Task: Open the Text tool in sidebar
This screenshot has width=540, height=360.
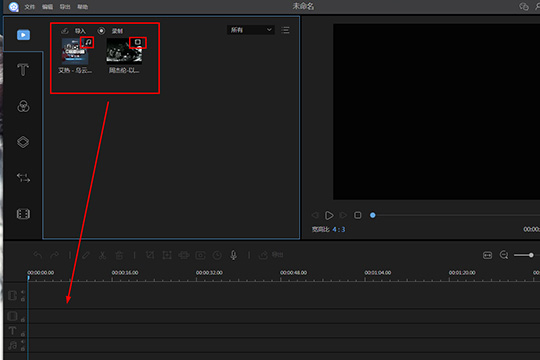Action: tap(23, 70)
